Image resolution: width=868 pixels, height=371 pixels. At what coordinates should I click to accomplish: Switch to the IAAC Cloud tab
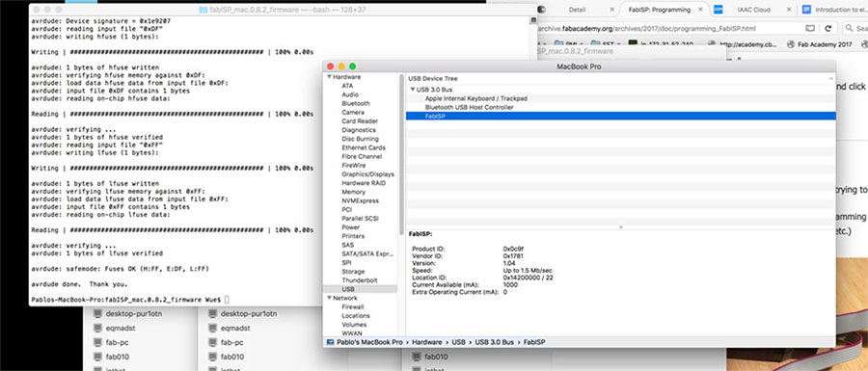pos(753,10)
